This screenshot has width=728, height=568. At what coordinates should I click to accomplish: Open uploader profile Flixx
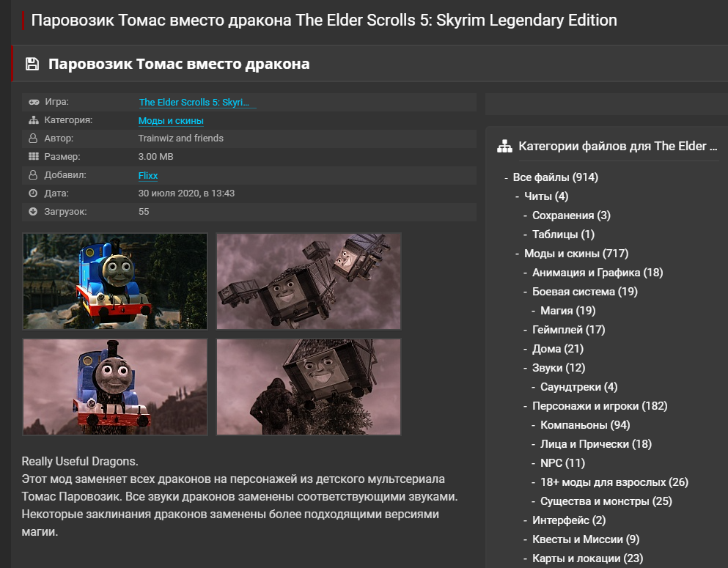(x=148, y=175)
